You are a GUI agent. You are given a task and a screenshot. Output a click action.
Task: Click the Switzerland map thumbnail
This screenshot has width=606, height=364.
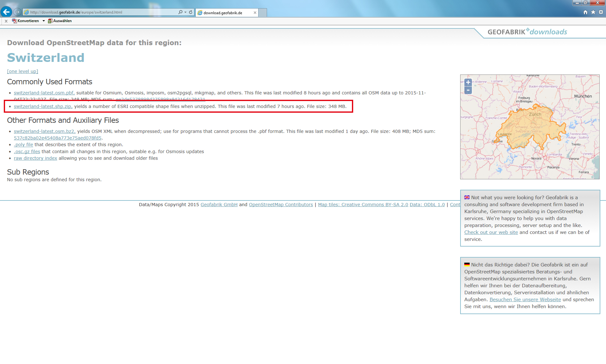[530, 127]
